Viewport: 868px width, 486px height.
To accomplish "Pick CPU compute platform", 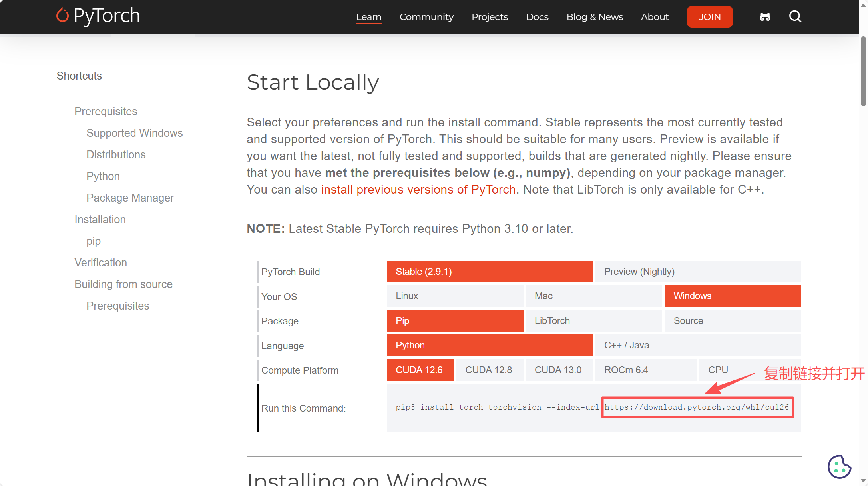I will pyautogui.click(x=718, y=370).
